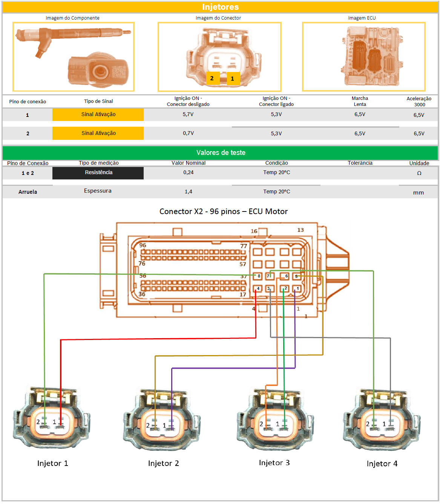Click the Injetores title header bar
This screenshot has width=440, height=504.
(220, 7)
